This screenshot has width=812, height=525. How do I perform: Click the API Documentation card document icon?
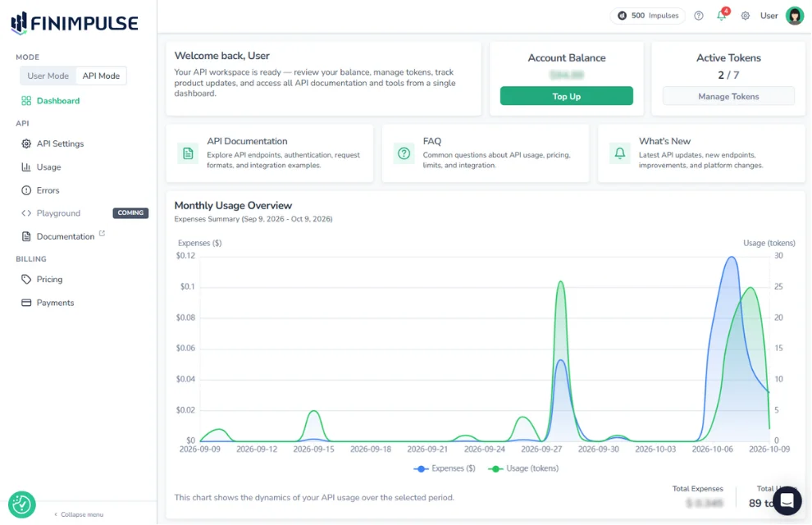click(x=188, y=153)
